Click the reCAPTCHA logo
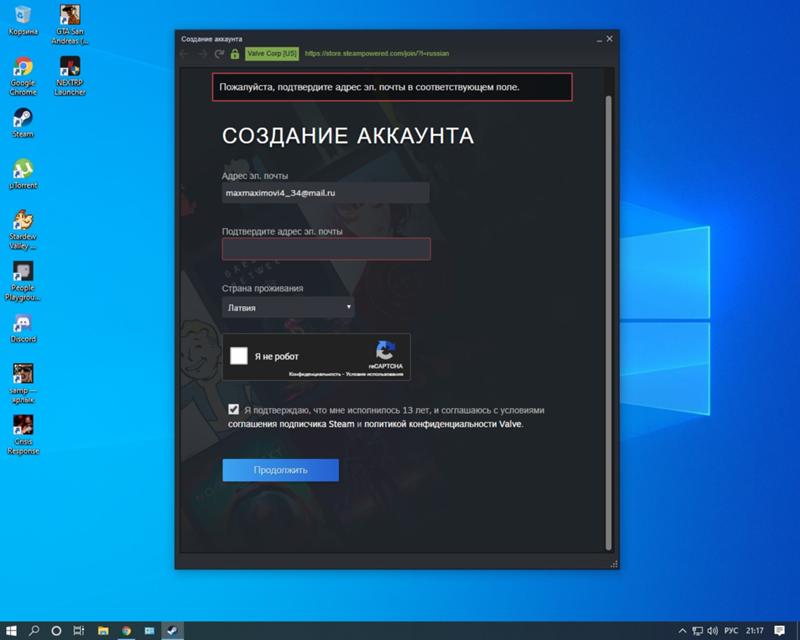800x640 pixels. (386, 351)
